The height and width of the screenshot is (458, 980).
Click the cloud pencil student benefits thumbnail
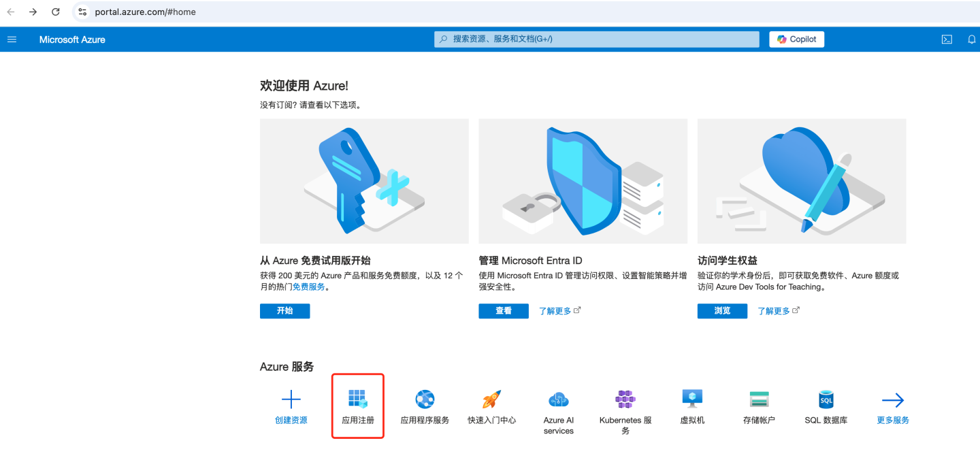pyautogui.click(x=802, y=182)
